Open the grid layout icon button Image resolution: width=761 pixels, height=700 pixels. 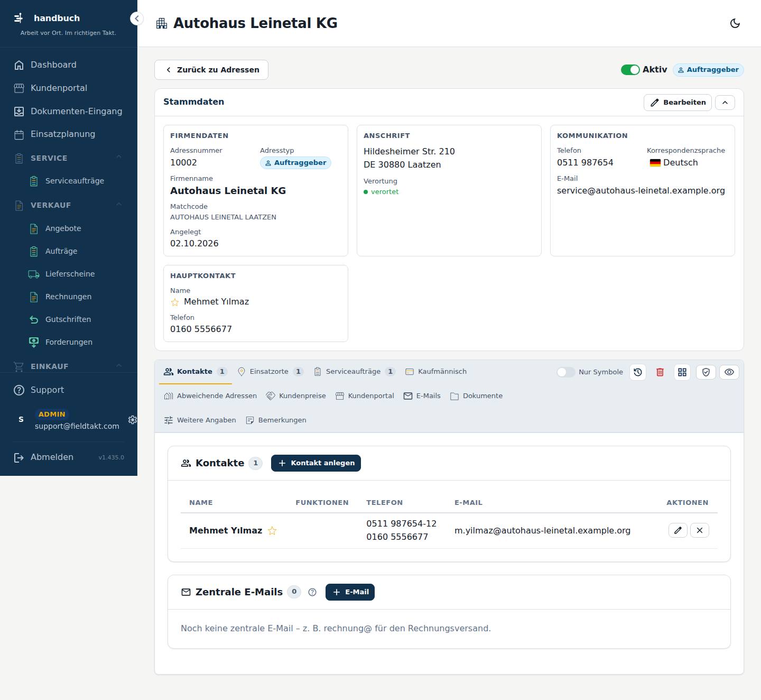[x=682, y=372]
